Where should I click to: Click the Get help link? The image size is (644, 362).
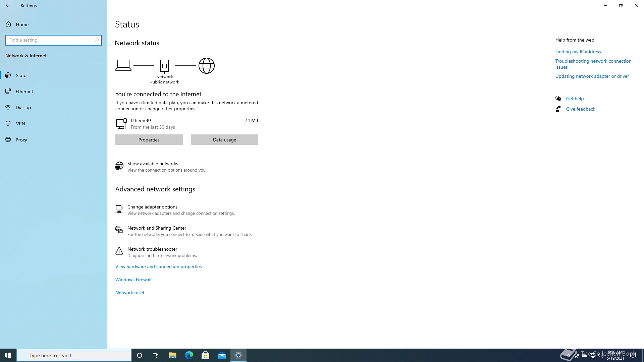pos(575,99)
